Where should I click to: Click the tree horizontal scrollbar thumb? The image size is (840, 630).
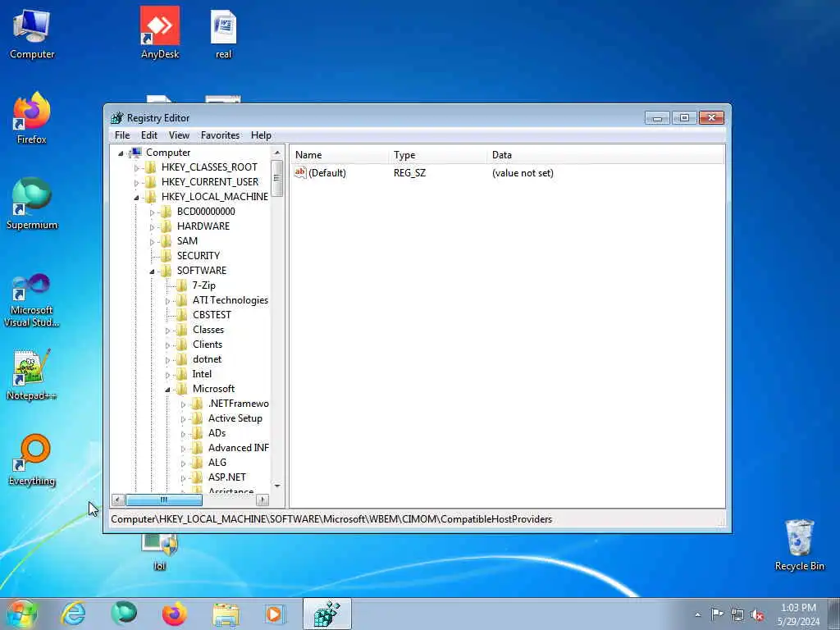point(164,500)
